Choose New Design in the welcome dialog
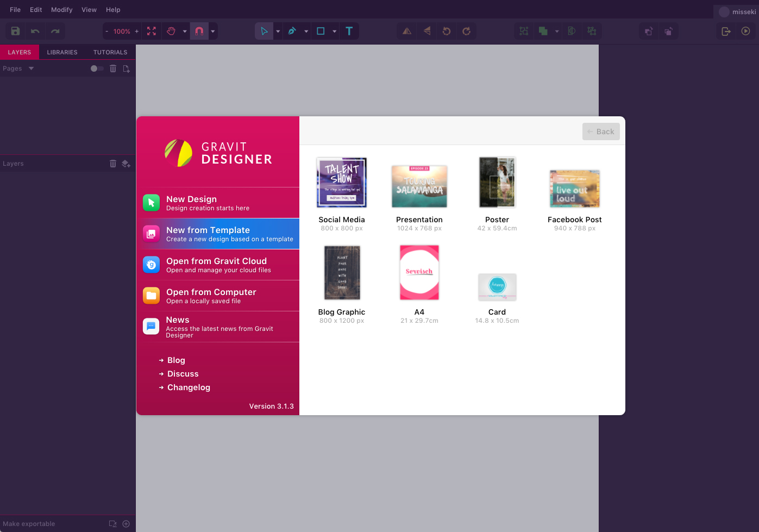The height and width of the screenshot is (532, 759). click(218, 203)
